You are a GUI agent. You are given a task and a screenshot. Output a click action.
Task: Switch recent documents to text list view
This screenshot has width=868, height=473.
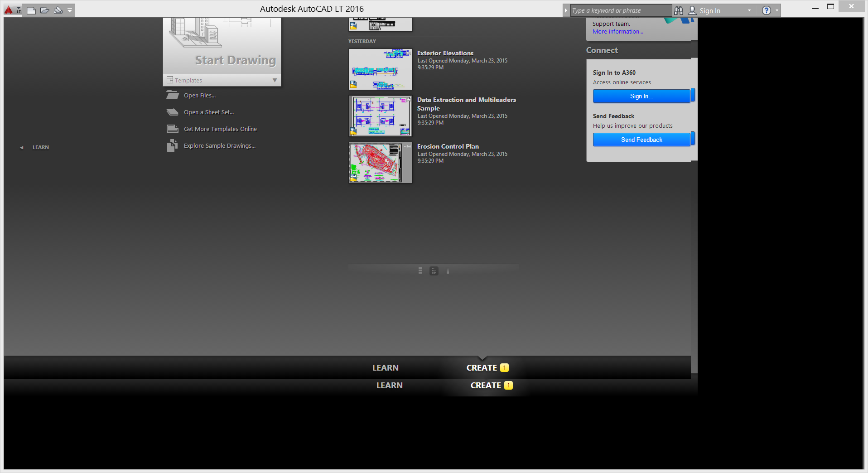pyautogui.click(x=448, y=271)
